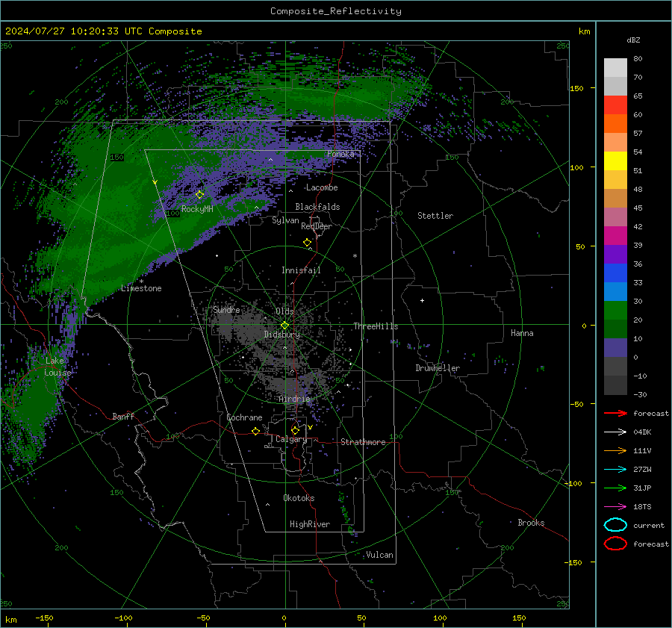The image size is (672, 628).
Task: Click the Sylvan label
Action: 285,220
